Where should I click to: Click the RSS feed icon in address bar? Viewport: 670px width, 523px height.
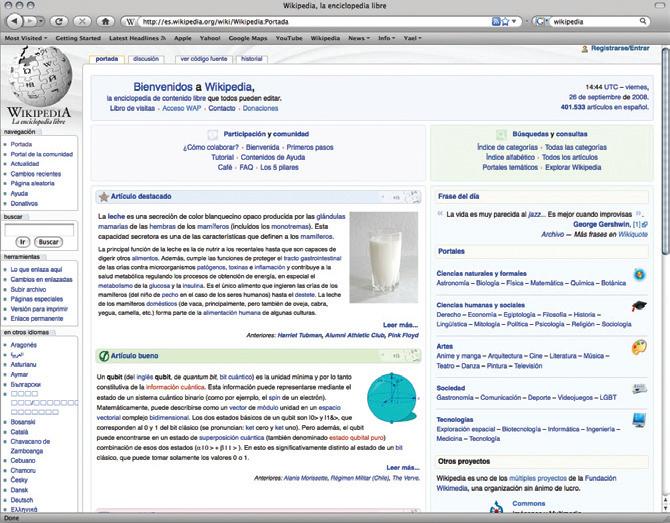pos(496,21)
